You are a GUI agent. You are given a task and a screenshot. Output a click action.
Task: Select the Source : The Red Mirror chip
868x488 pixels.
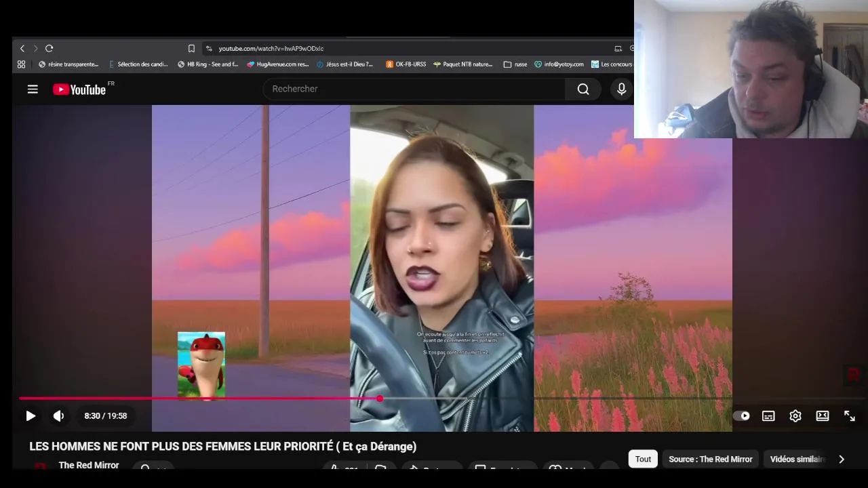tap(710, 459)
